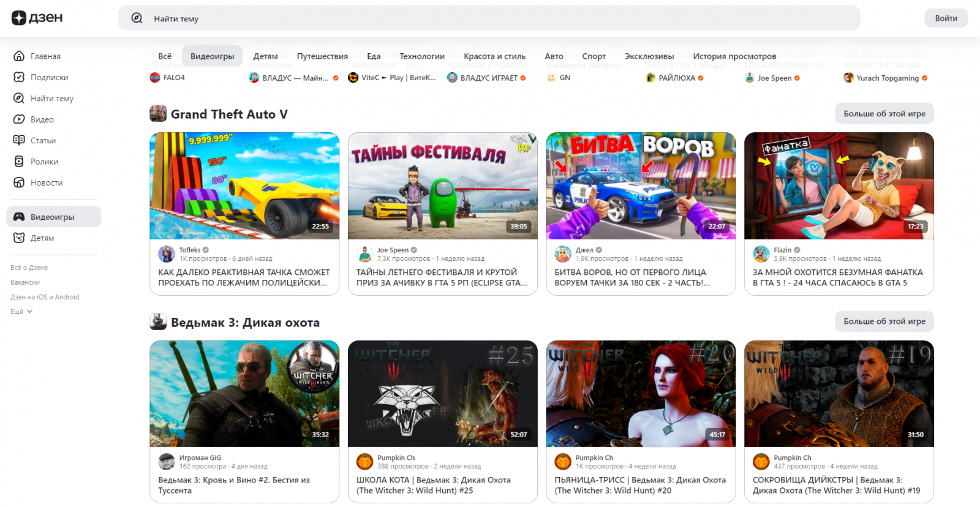Click the РАЙЛЮХА channel avatar
Viewport: 980px width, 507px height.
[x=650, y=78]
